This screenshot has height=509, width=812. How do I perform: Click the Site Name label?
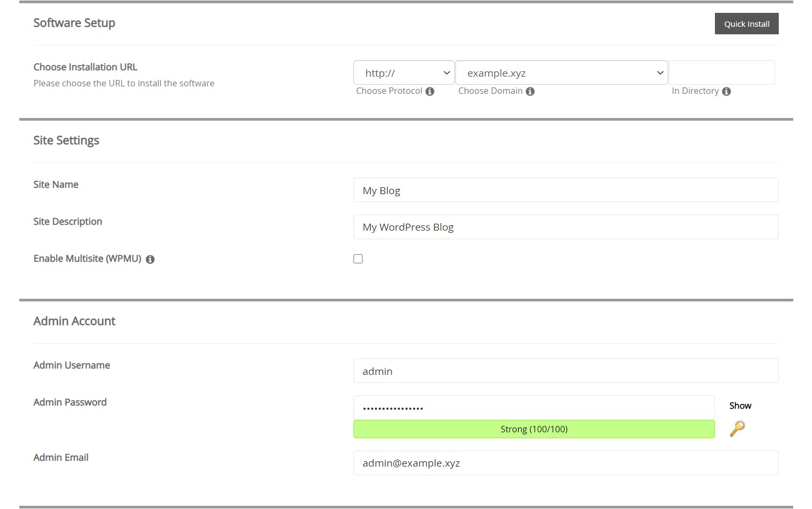point(56,185)
